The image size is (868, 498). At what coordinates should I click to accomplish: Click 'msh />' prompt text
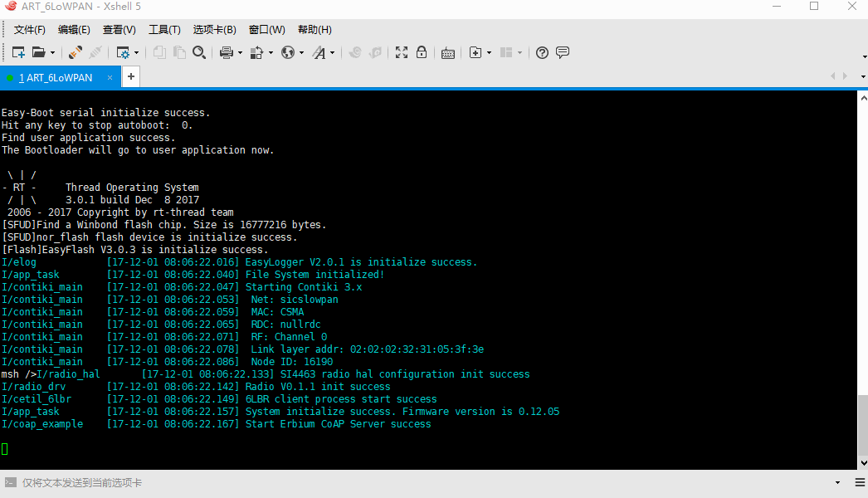pos(18,374)
